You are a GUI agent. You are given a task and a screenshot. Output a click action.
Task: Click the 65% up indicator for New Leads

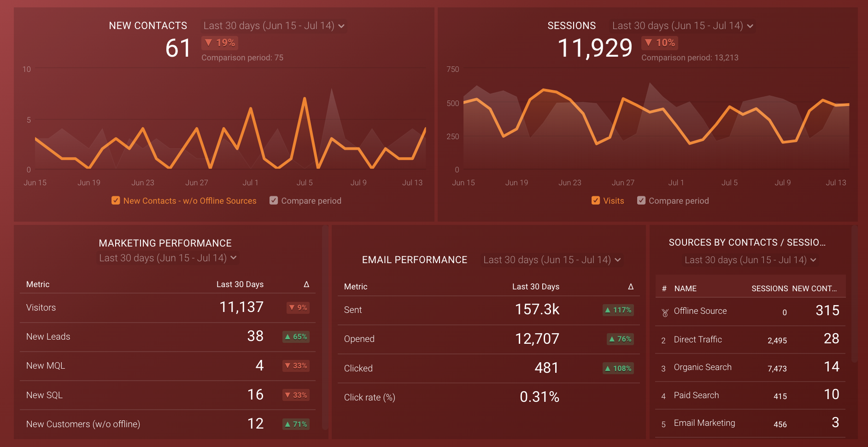click(x=296, y=337)
